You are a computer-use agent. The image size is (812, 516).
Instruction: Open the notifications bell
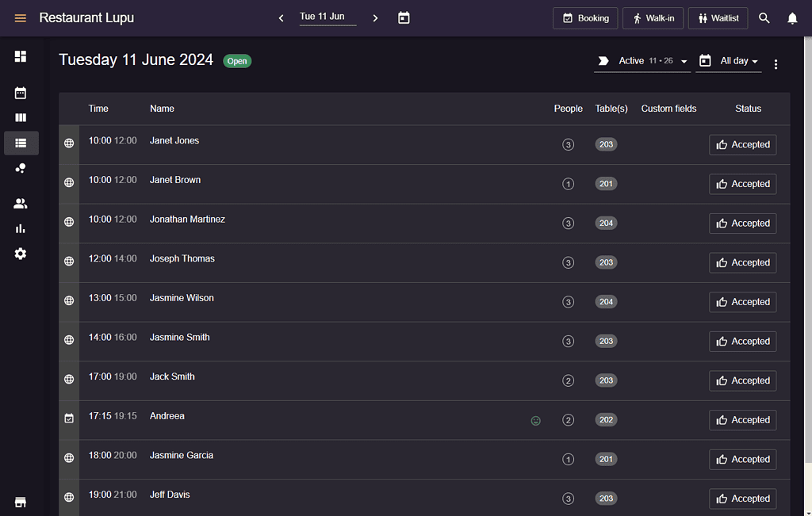(792, 18)
